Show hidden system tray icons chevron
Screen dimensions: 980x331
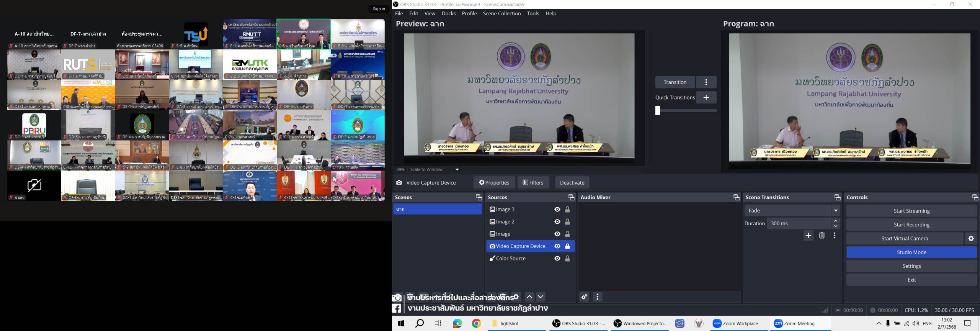[879, 324]
